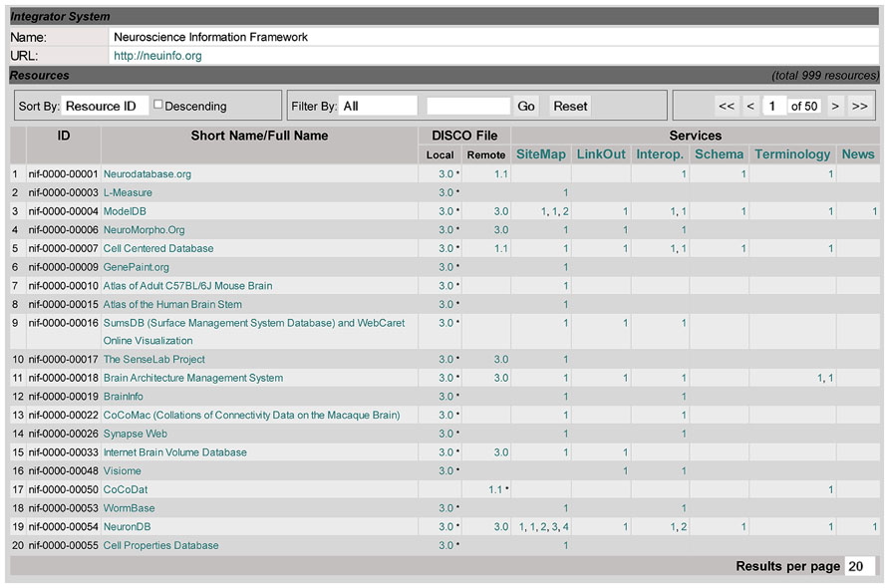889x588 pixels.
Task: Open the WormBase resource link
Action: [x=129, y=508]
